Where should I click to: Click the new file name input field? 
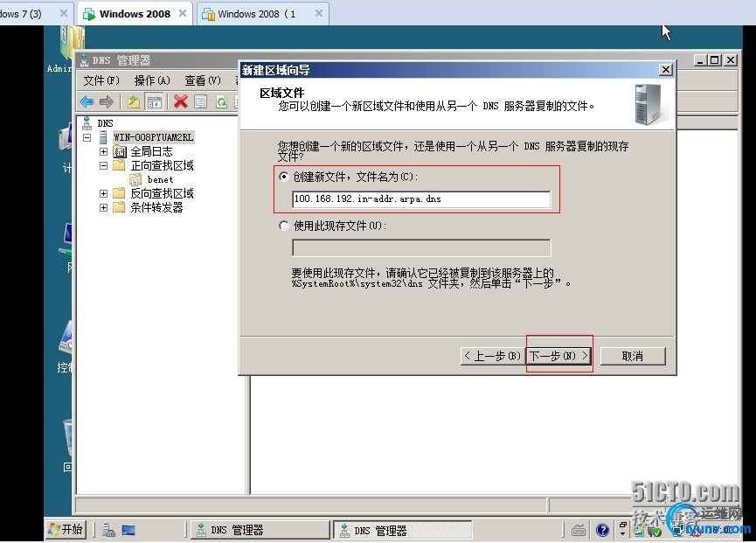421,199
